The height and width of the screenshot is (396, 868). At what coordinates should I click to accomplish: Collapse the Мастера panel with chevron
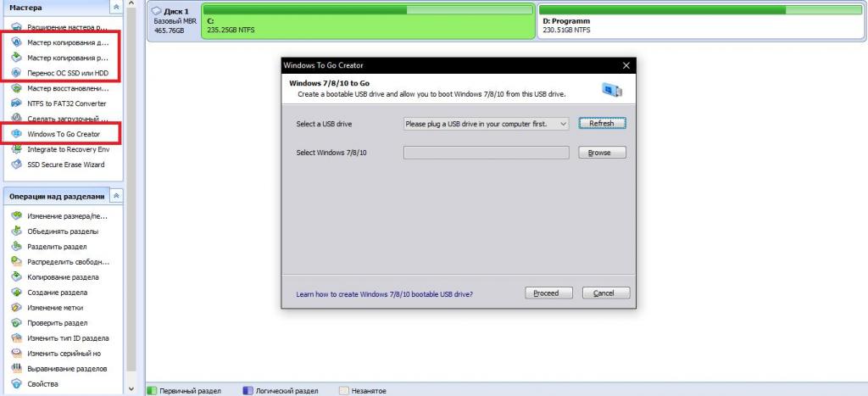click(116, 7)
